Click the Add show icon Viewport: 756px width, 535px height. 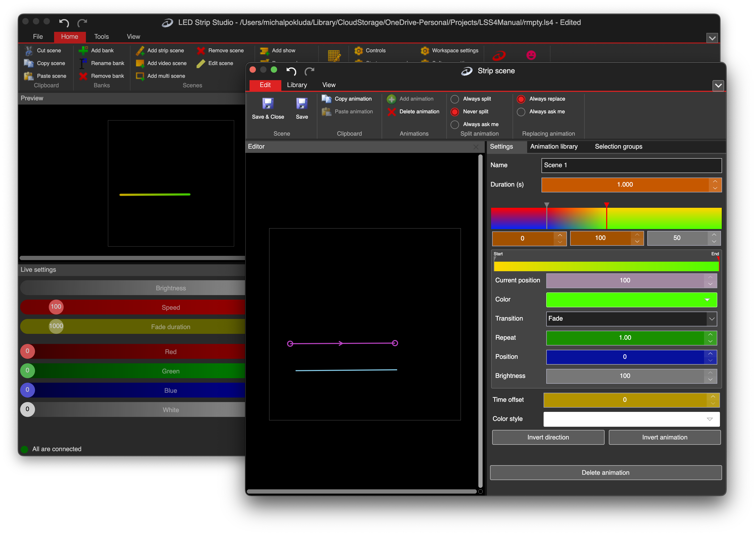[264, 50]
